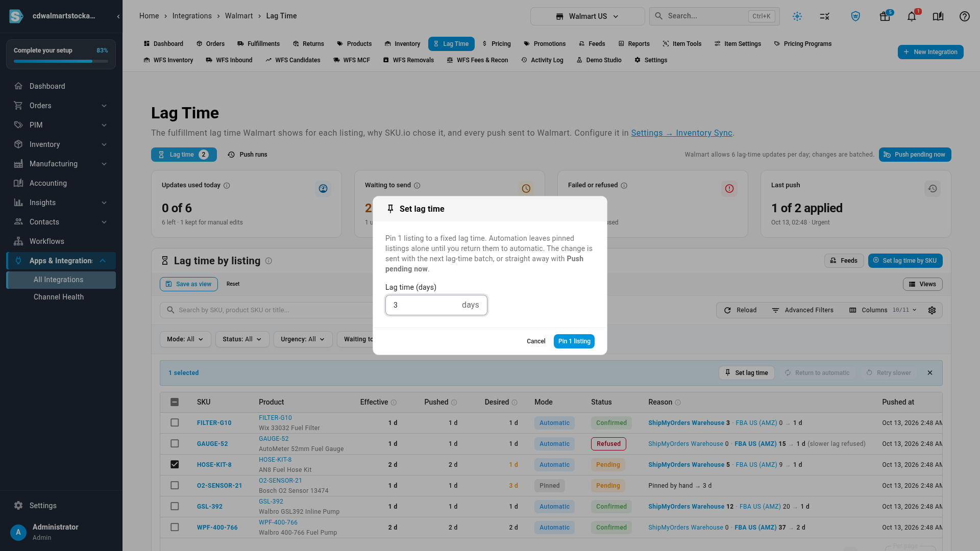The image size is (980, 551).
Task: Cancel the Set lag time dialog
Action: click(536, 341)
